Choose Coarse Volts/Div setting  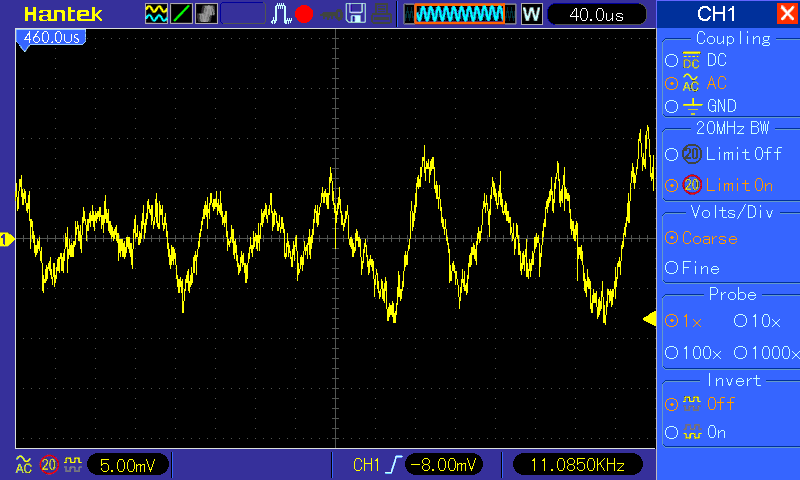pyautogui.click(x=671, y=238)
